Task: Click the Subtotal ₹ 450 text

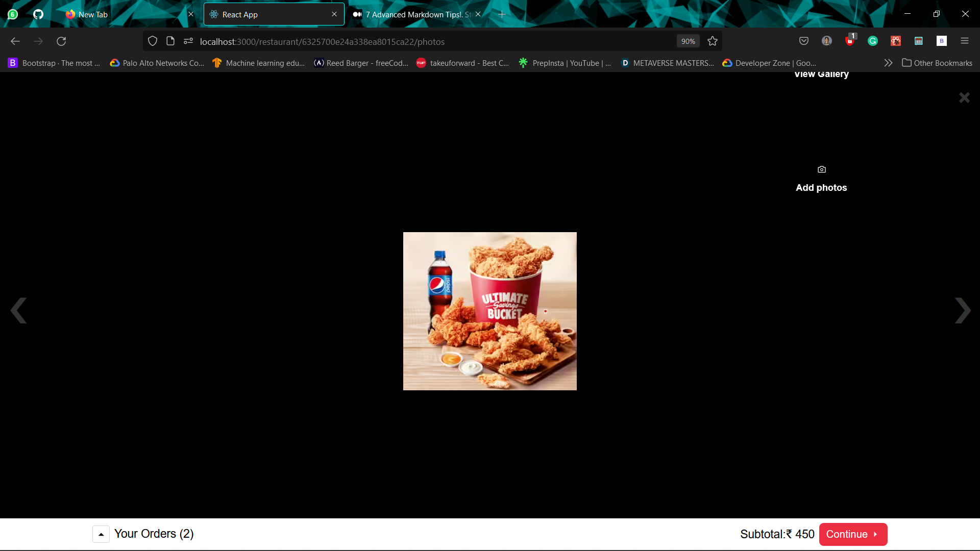Action: click(x=777, y=534)
